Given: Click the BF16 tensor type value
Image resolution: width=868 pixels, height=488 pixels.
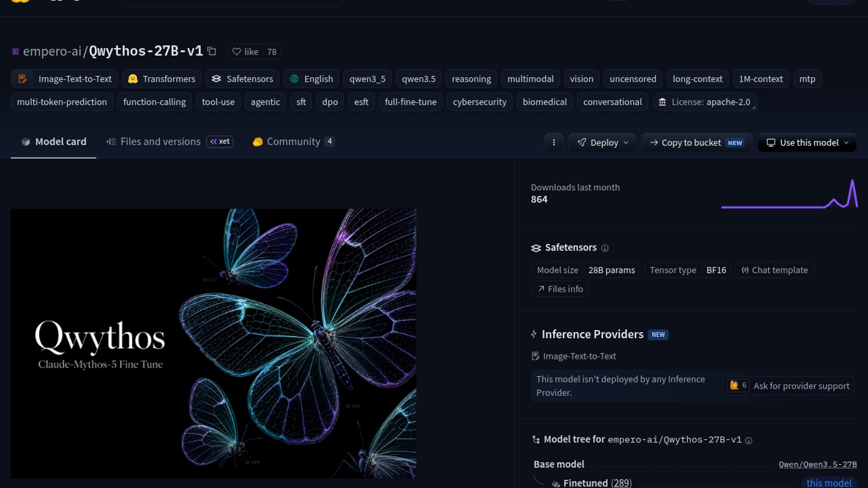Looking at the screenshot, I should point(716,270).
